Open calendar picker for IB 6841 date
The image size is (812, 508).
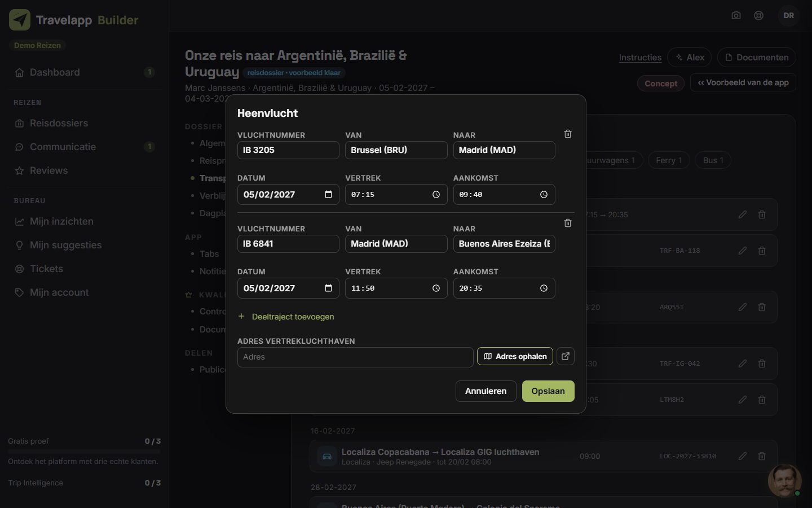pyautogui.click(x=328, y=288)
